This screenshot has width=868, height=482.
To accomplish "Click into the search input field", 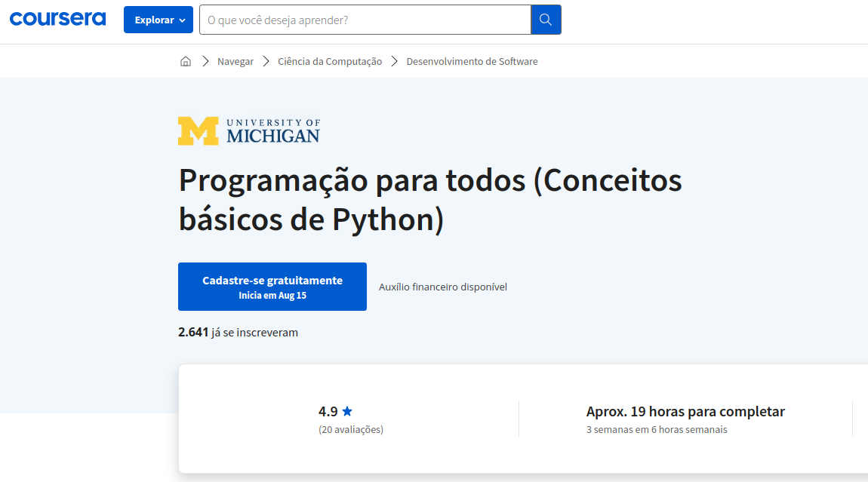I will click(362, 20).
